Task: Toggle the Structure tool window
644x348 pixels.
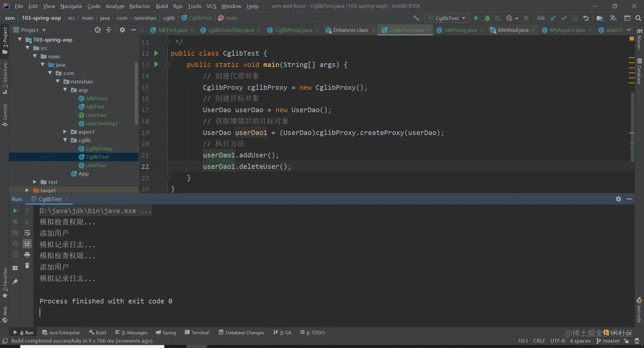Action: [5, 78]
